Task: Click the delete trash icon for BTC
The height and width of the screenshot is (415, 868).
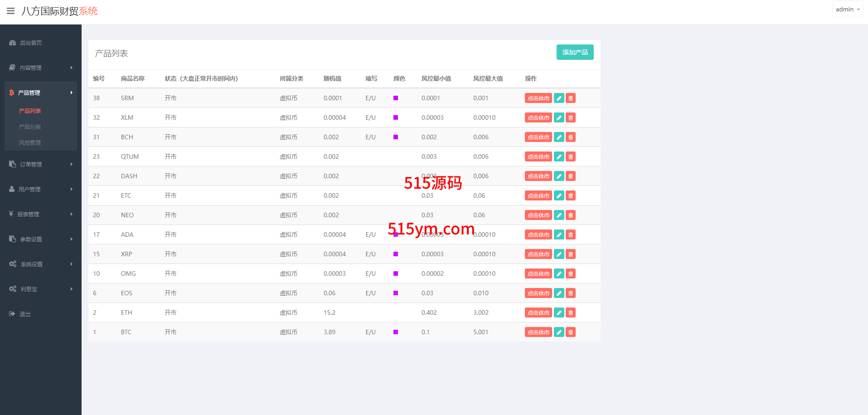Action: pyautogui.click(x=571, y=332)
